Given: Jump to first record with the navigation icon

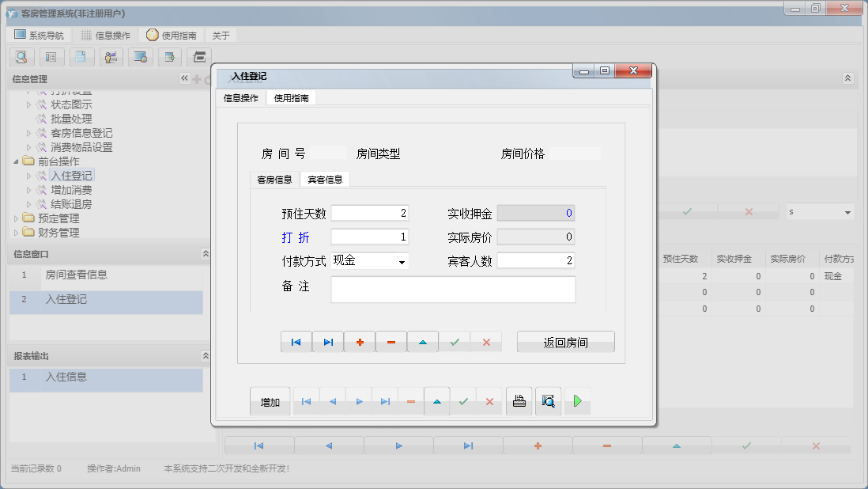Looking at the screenshot, I should pyautogui.click(x=296, y=341).
